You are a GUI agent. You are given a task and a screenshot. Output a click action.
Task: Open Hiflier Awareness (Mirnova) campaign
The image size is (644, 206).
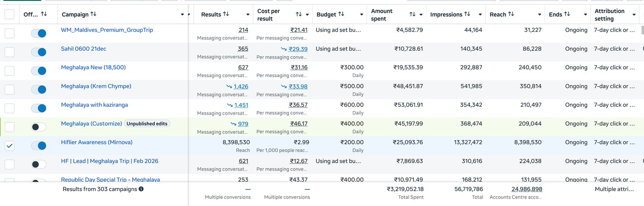97,142
